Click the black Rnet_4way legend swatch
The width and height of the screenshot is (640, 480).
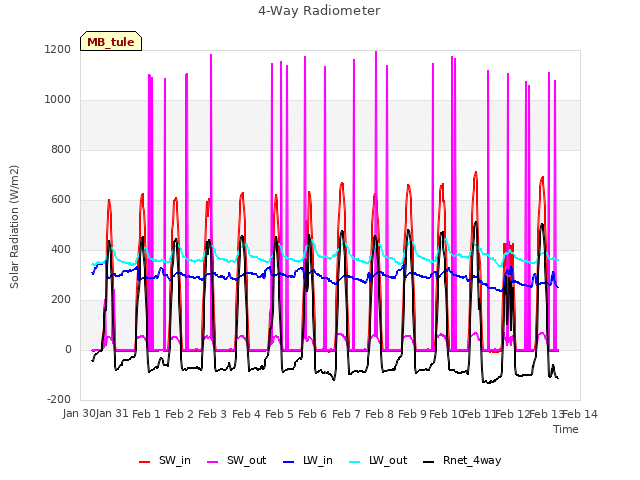(x=429, y=462)
